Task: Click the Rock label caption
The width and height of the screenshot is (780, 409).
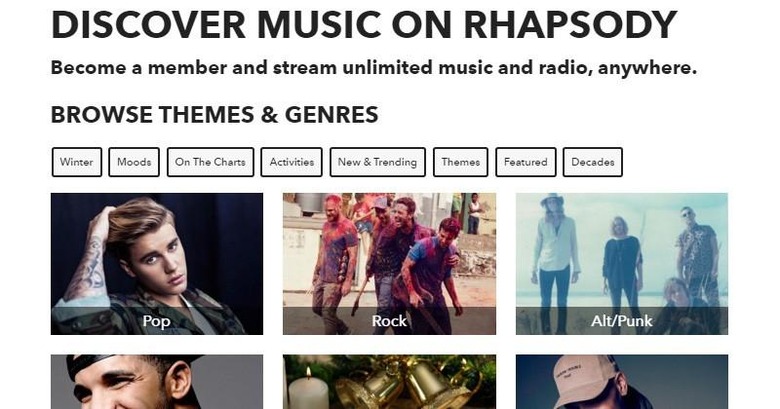Action: (x=390, y=321)
